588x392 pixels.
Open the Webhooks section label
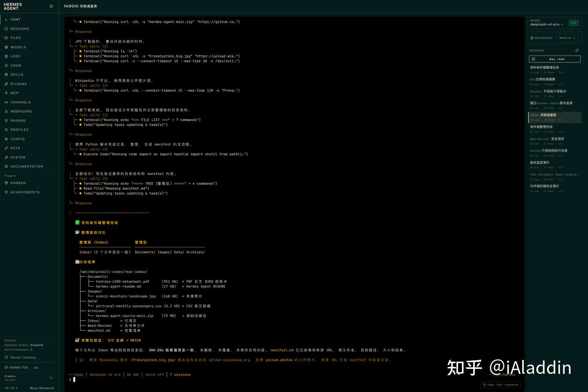point(21,111)
